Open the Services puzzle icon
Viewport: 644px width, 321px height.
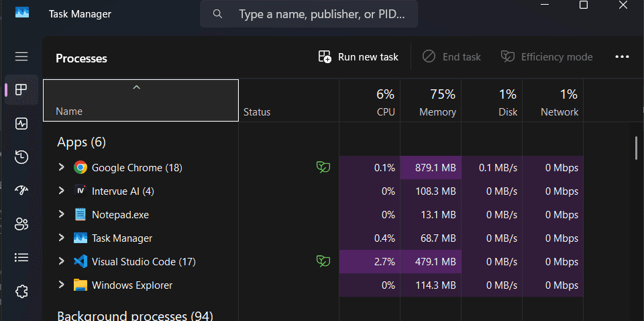pyautogui.click(x=21, y=291)
